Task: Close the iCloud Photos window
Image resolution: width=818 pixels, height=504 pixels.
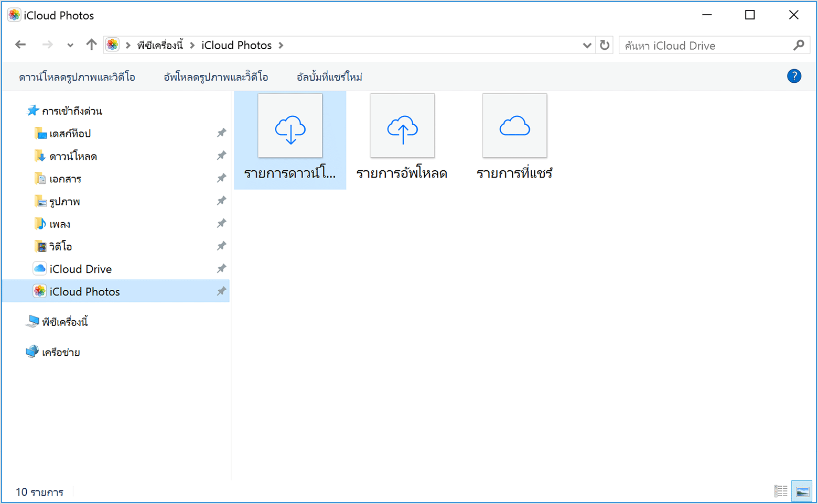Action: coord(794,15)
